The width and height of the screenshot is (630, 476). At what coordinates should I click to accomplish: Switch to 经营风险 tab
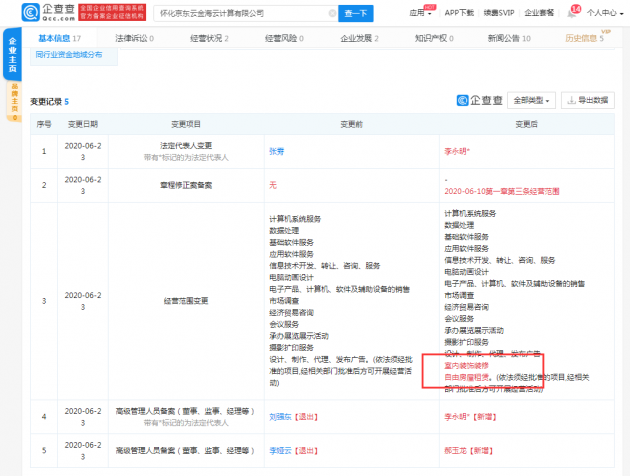tap(284, 38)
